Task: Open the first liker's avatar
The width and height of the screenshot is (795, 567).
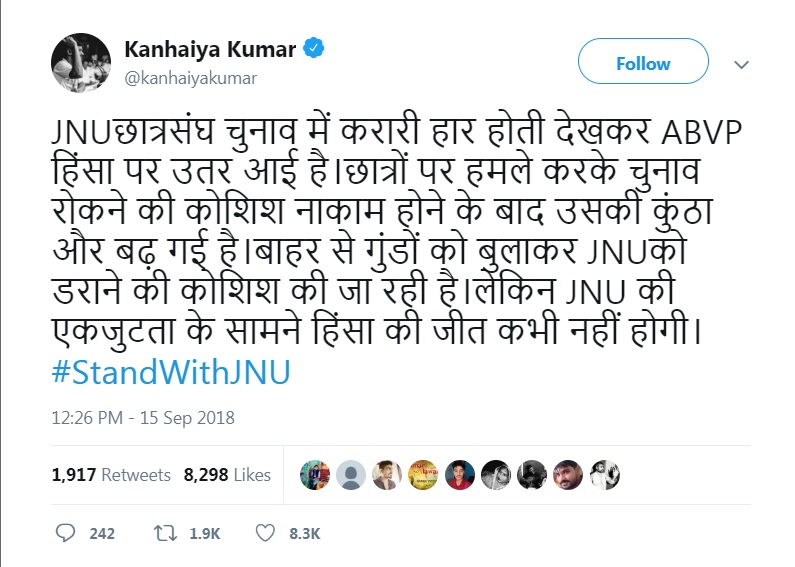Action: click(x=315, y=475)
